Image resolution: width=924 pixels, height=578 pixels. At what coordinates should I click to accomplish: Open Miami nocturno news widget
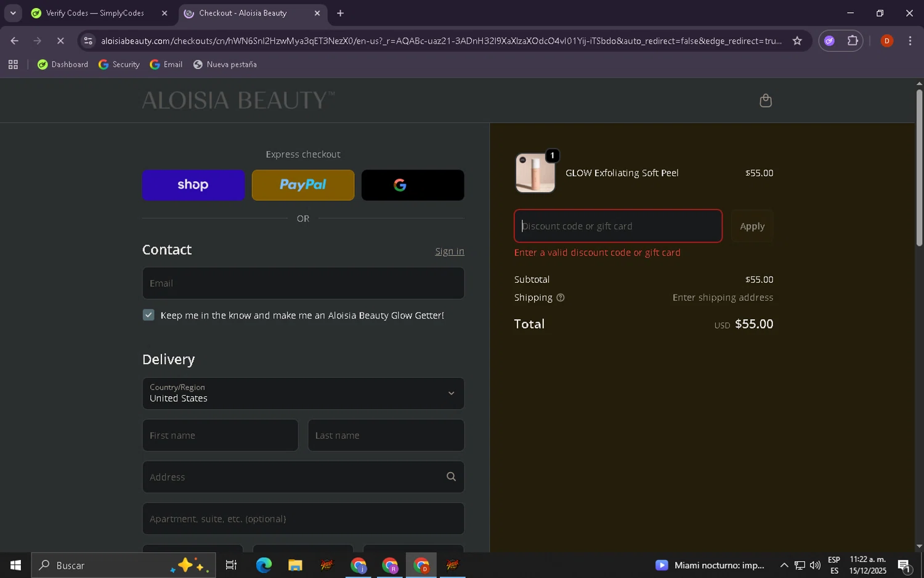pyautogui.click(x=710, y=565)
